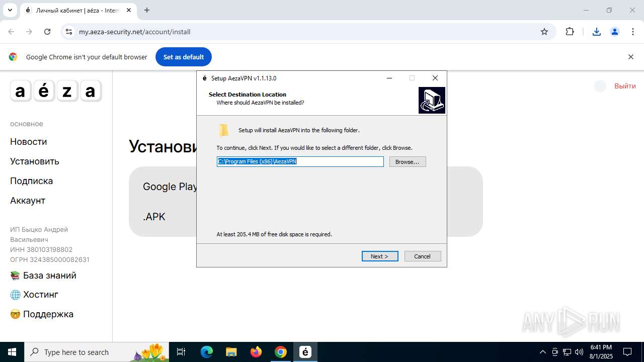Click the Выйти logout link
The height and width of the screenshot is (362, 644).
[x=625, y=86]
